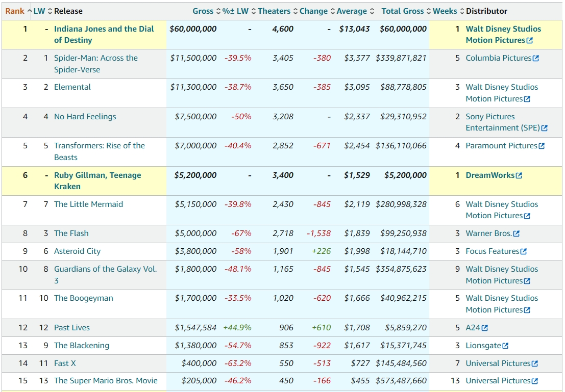Open the Elemental release page
This screenshot has width=565, height=392.
[x=72, y=87]
